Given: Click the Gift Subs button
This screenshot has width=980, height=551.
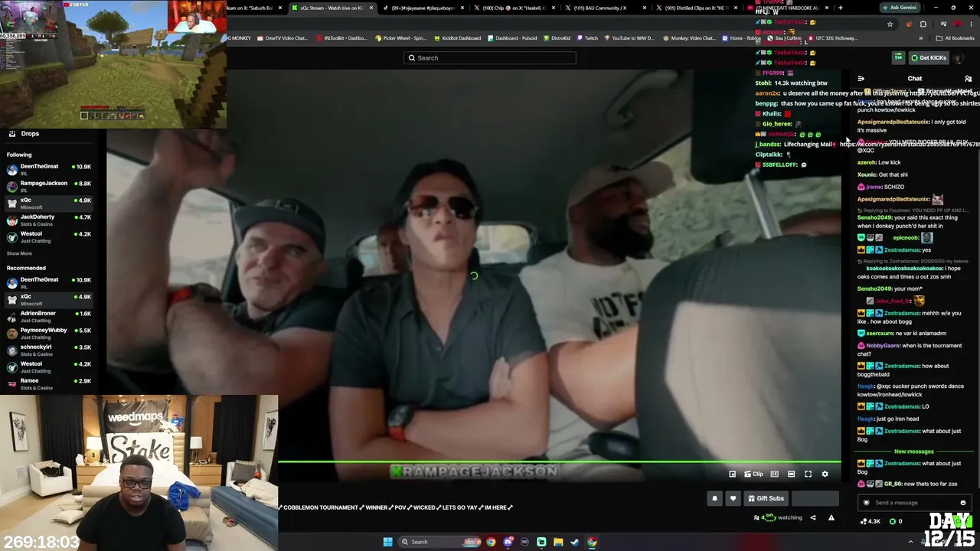Looking at the screenshot, I should coord(766,499).
